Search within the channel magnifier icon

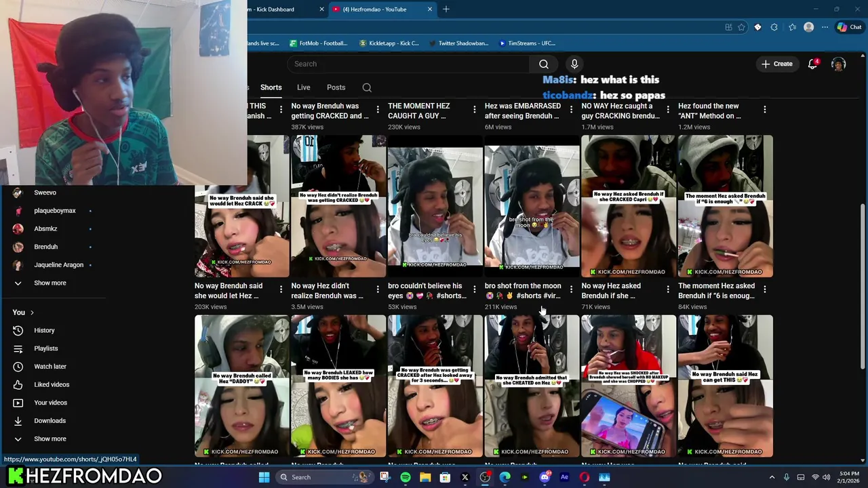tap(367, 87)
